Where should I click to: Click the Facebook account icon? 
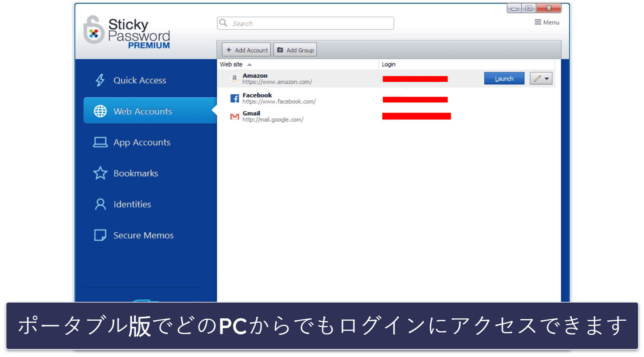click(x=234, y=98)
